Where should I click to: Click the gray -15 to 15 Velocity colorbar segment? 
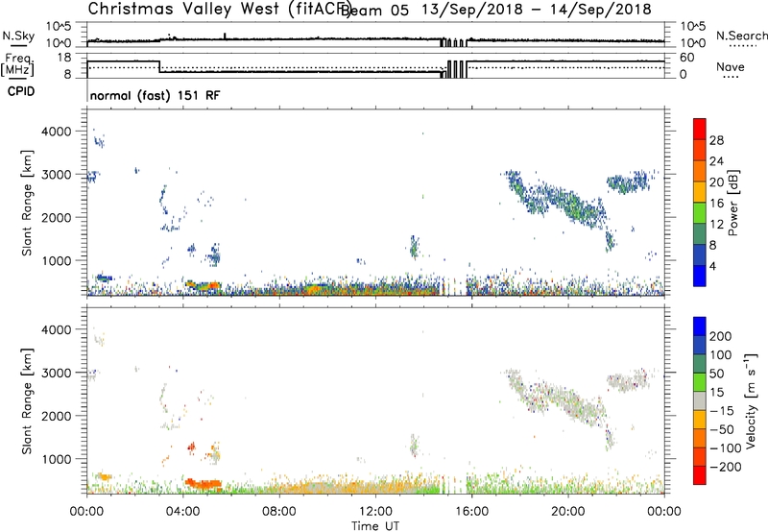coord(700,401)
